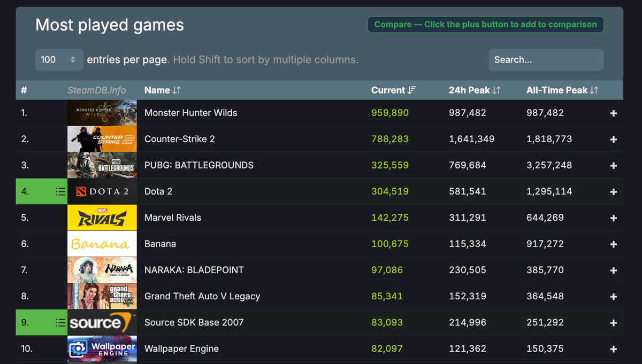
Task: Open the Dota 2 name link
Action: click(158, 191)
